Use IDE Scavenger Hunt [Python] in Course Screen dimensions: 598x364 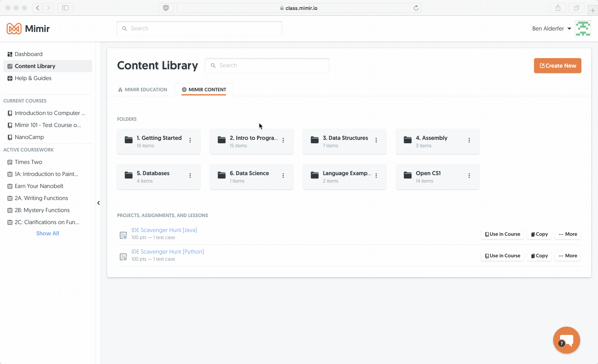(502, 256)
